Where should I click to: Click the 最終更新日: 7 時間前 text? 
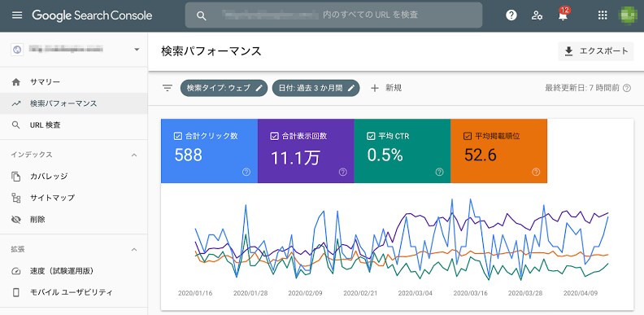[582, 88]
